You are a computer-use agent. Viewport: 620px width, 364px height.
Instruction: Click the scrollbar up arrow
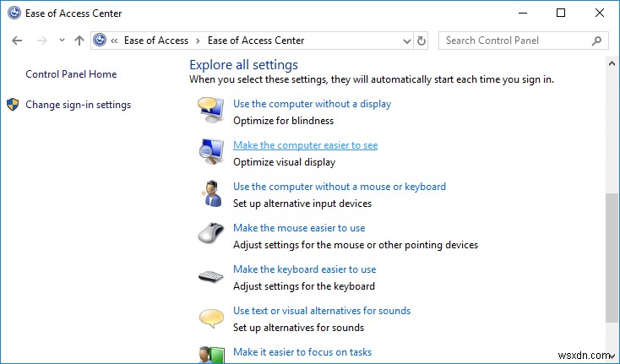coord(612,63)
